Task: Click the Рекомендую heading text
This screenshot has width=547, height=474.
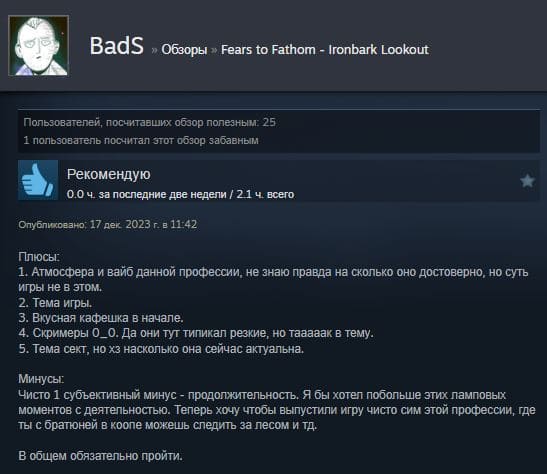Action: pos(108,174)
